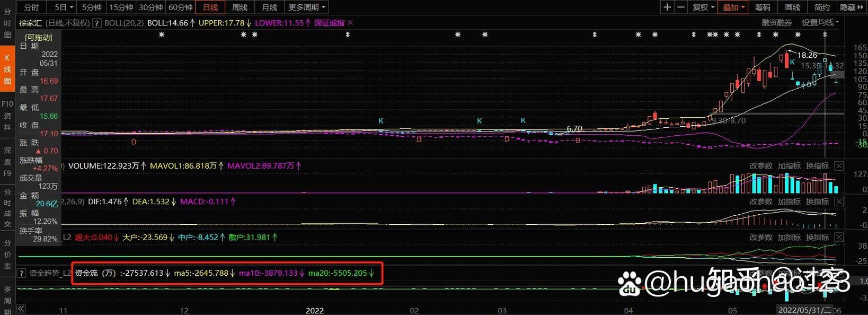Toggle 简约 simplified mode
Image resolution: width=868 pixels, height=315 pixels.
tap(822, 7)
